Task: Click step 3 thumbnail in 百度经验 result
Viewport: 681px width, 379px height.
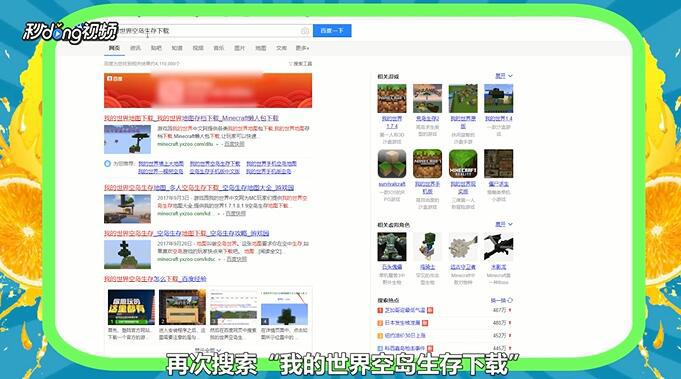Action: pyautogui.click(x=233, y=307)
